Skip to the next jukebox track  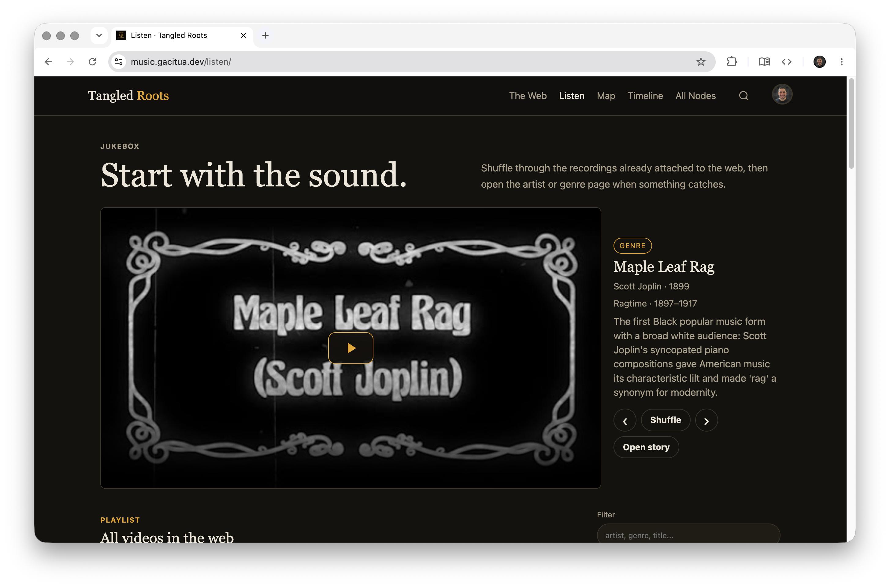(706, 421)
